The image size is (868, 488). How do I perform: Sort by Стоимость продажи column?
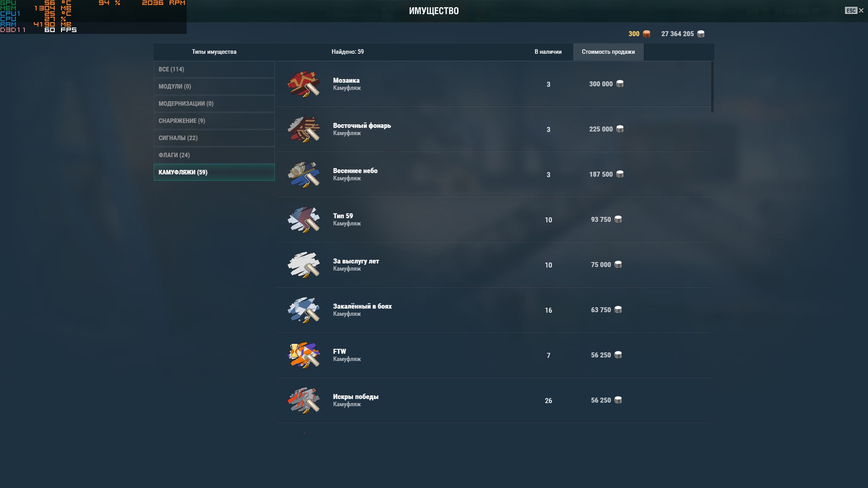608,52
